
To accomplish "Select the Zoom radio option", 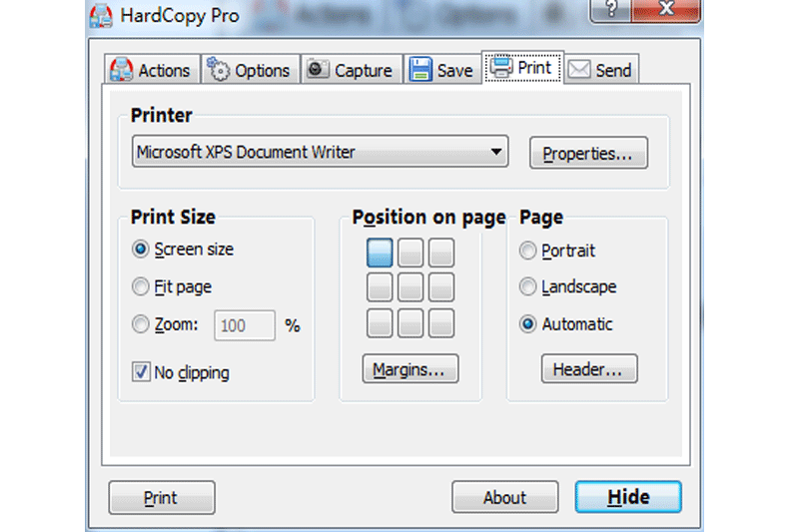I will click(165, 324).
